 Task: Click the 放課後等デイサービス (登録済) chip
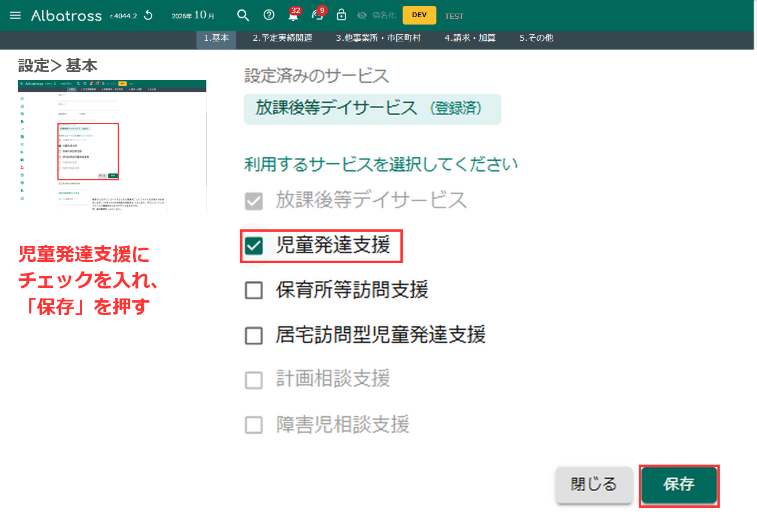(372, 109)
